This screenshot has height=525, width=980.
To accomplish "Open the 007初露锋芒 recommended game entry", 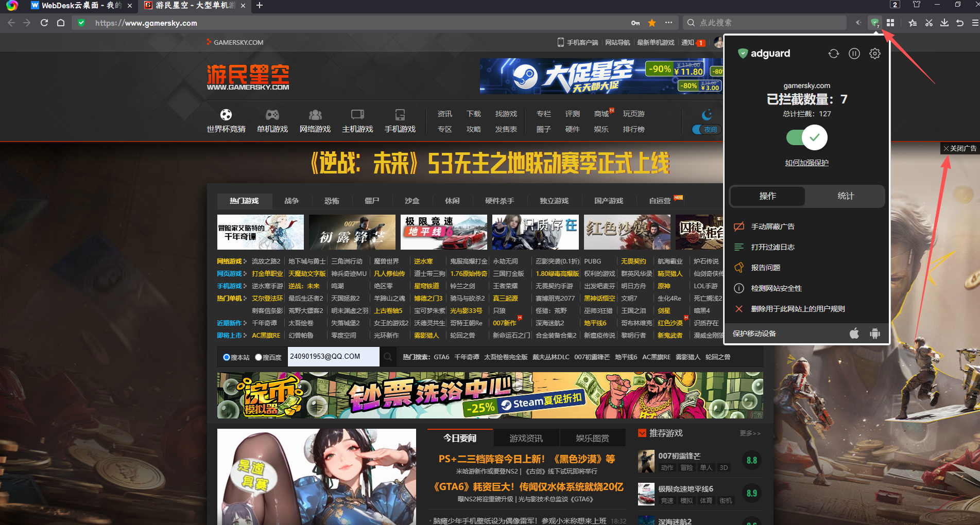I will pyautogui.click(x=679, y=456).
